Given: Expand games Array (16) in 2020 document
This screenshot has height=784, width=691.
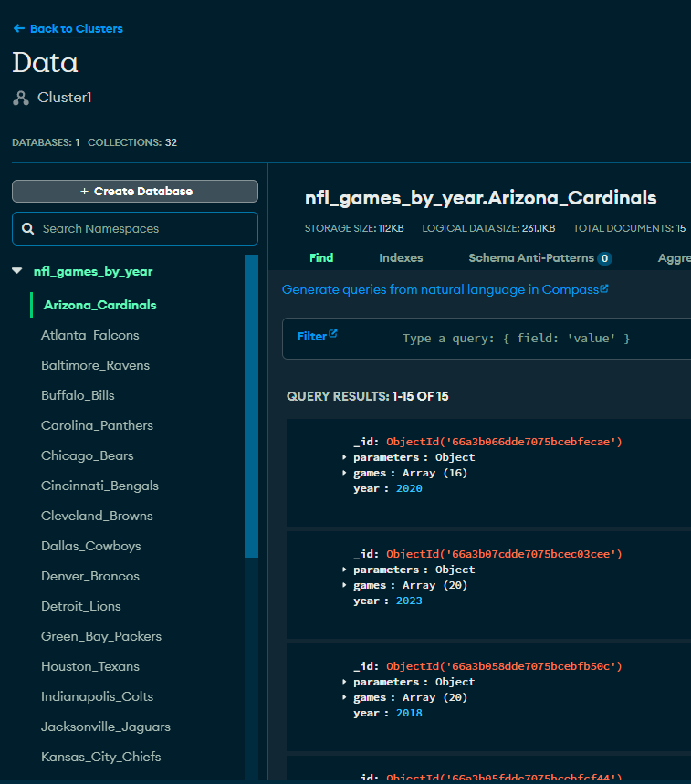Looking at the screenshot, I should (344, 473).
